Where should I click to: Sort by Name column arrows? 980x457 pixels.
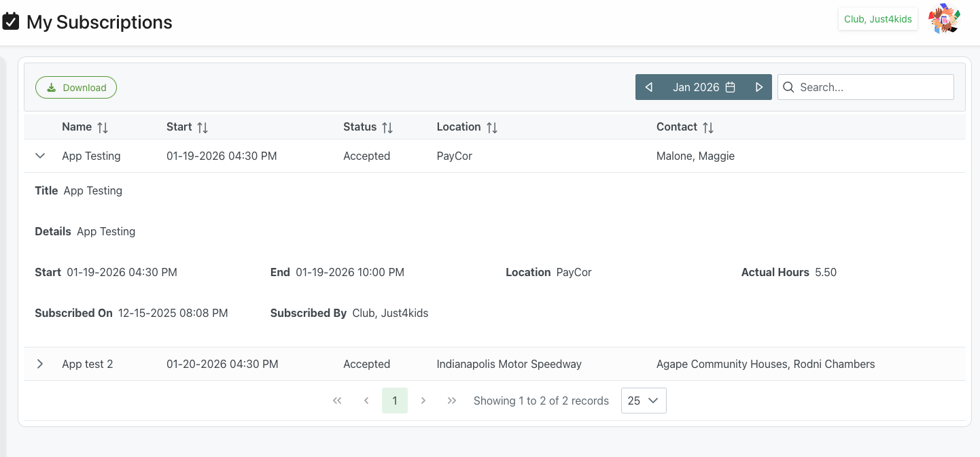[x=103, y=127]
